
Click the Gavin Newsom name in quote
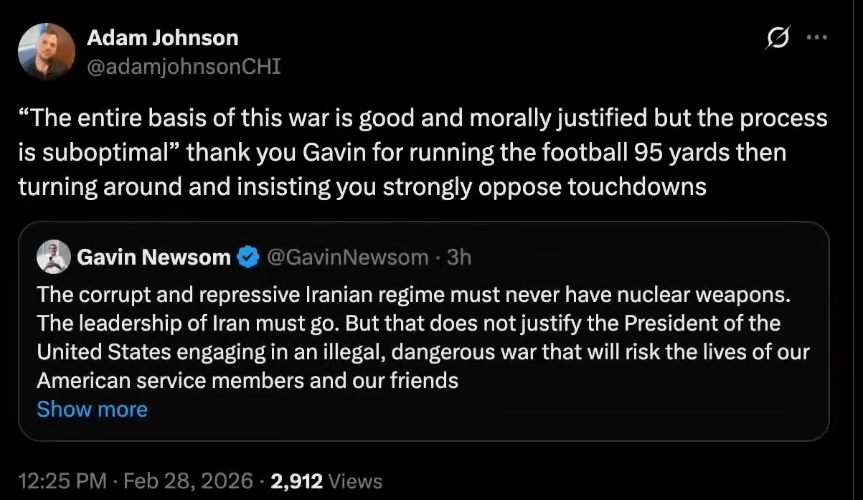153,258
